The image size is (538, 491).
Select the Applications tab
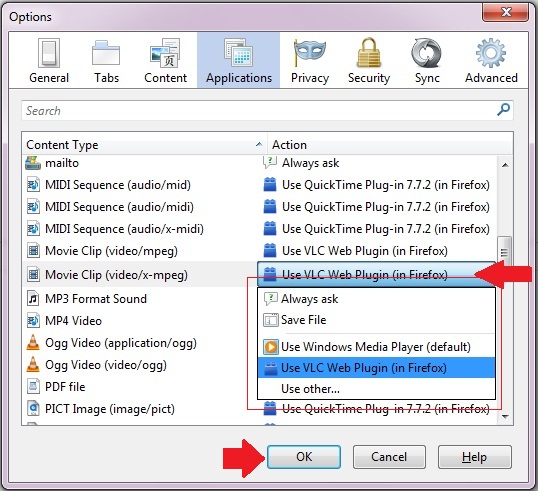(x=238, y=61)
